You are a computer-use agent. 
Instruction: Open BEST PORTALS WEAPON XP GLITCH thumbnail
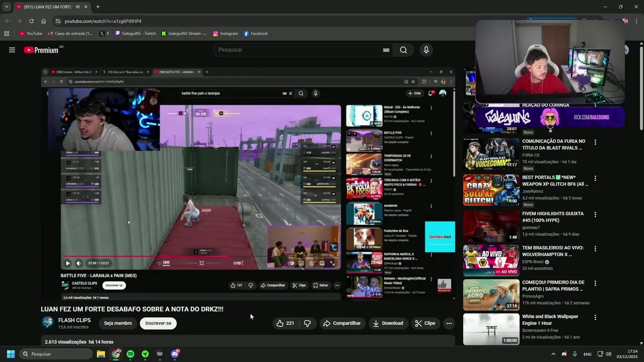[x=491, y=190]
